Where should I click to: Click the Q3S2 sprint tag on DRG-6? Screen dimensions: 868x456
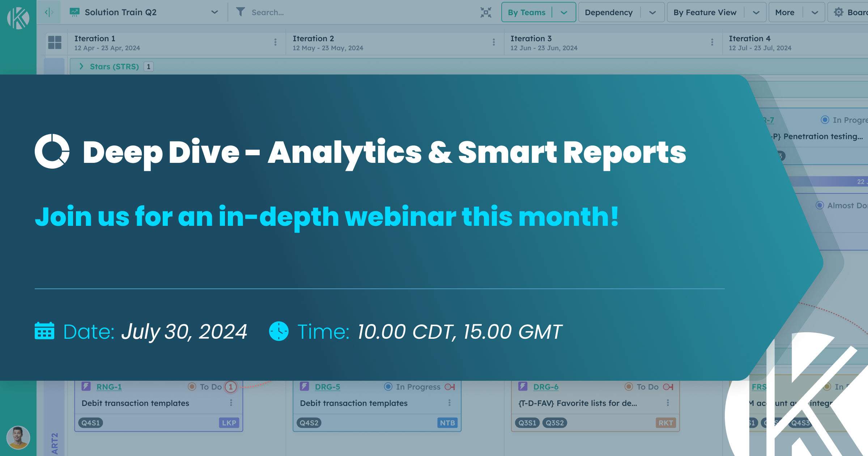pos(555,423)
